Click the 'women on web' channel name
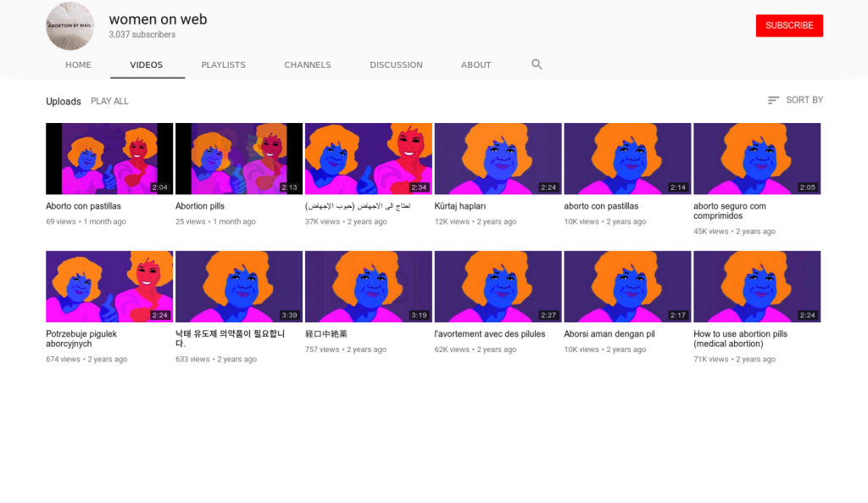 [x=158, y=19]
